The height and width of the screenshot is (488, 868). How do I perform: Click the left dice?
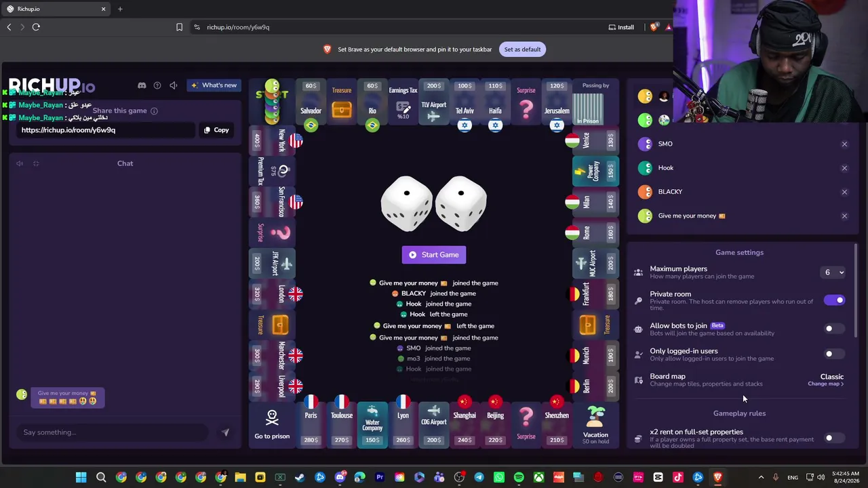click(x=407, y=203)
